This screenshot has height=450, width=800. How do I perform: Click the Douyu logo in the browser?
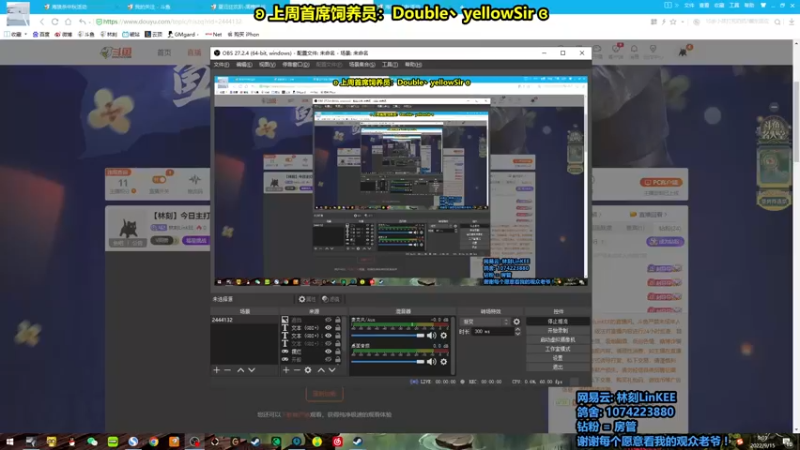click(116, 53)
